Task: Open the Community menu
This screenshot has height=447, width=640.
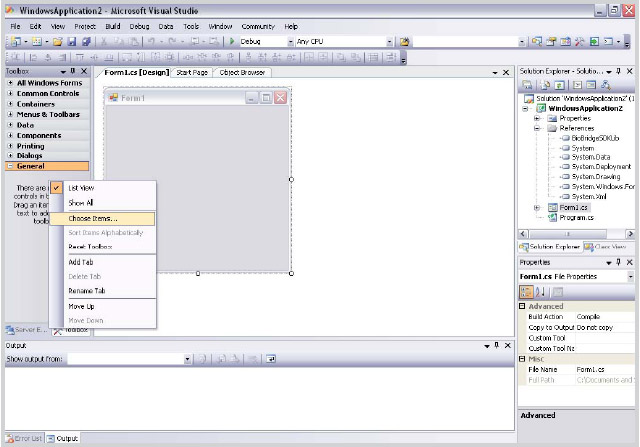Action: click(x=258, y=27)
